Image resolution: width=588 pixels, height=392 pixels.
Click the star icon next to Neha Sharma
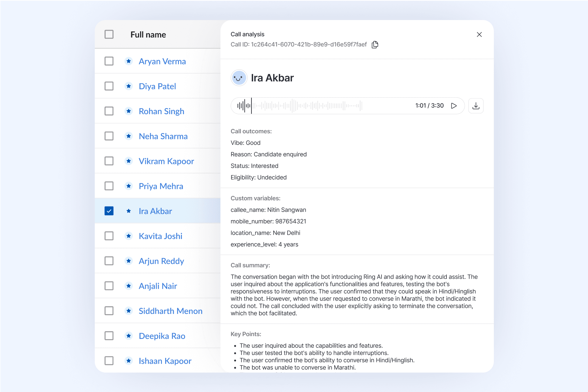pyautogui.click(x=129, y=136)
